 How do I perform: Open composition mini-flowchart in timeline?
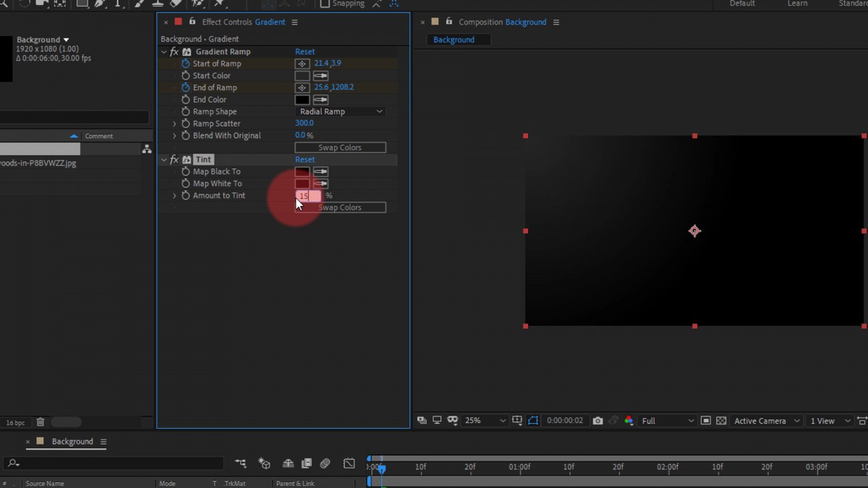241,463
